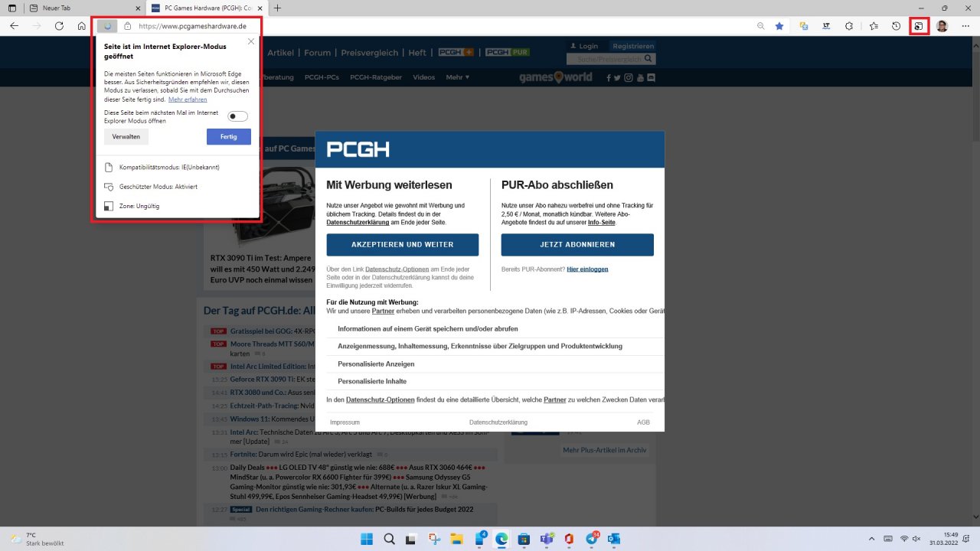Open the PCGH YouTube icon
This screenshot has height=551, width=980.
coord(640,78)
